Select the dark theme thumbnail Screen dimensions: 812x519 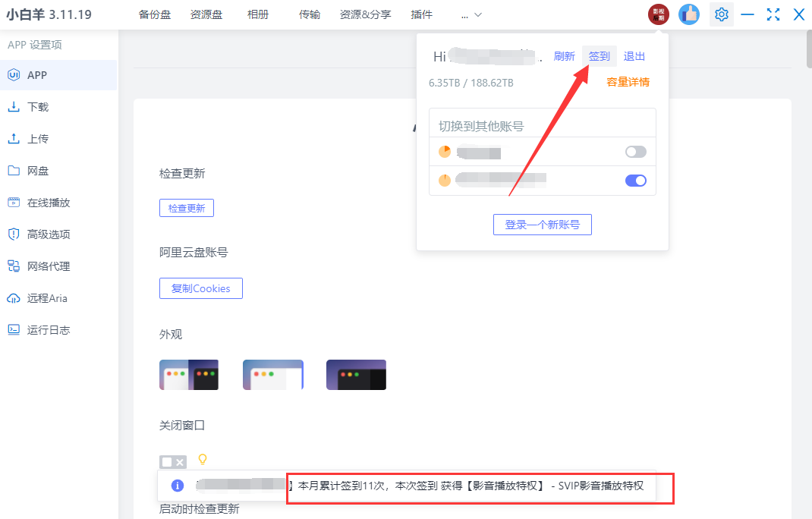point(356,375)
